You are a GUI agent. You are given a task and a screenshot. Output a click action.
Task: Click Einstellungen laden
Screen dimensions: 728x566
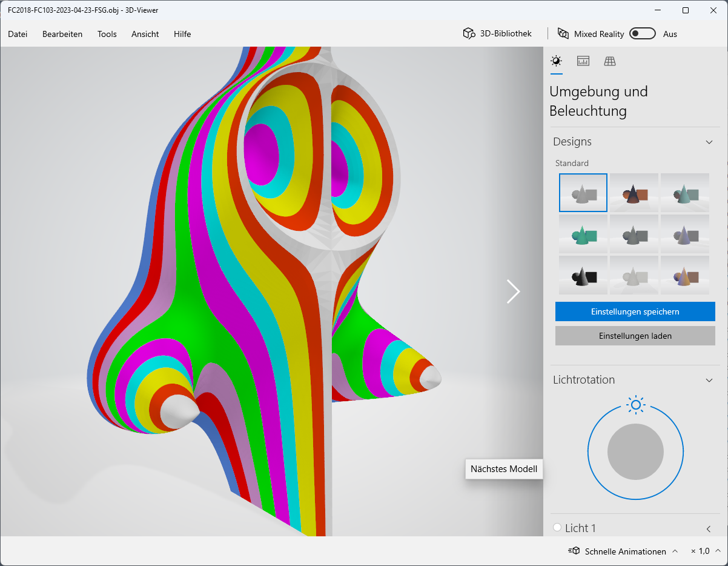click(635, 336)
